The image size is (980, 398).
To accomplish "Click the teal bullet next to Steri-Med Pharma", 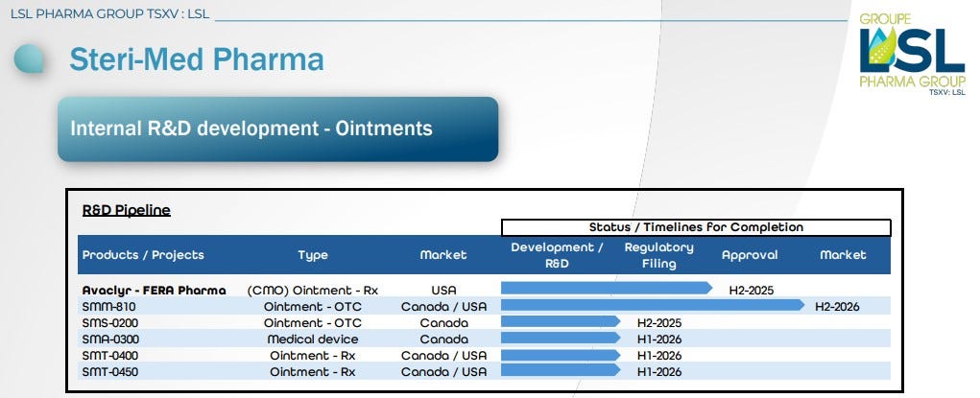I will [30, 59].
